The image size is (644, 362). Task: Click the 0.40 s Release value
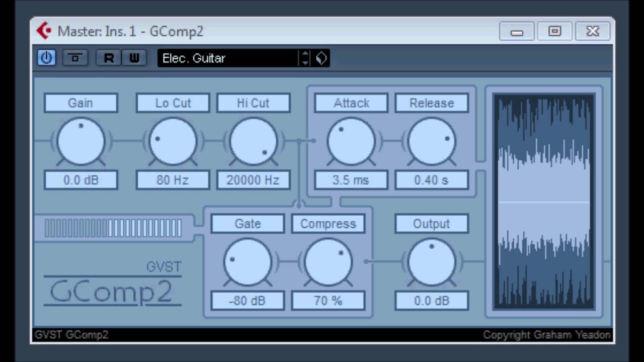point(432,180)
